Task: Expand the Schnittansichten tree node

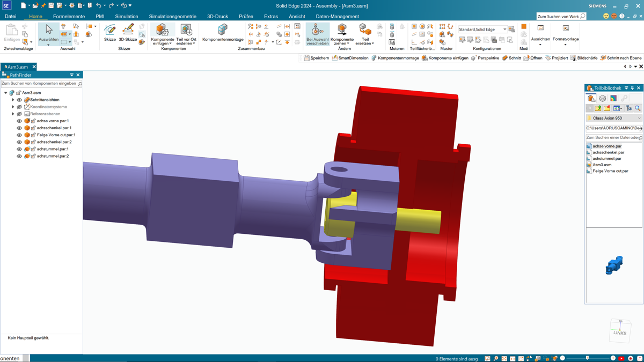Action: [13, 100]
